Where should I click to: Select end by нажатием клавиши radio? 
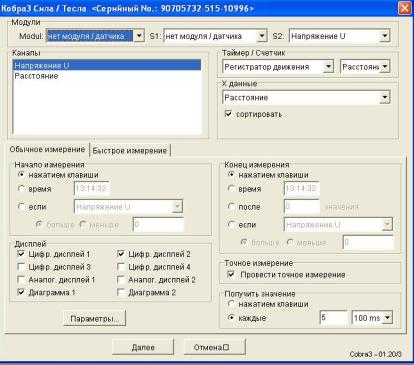click(x=231, y=174)
